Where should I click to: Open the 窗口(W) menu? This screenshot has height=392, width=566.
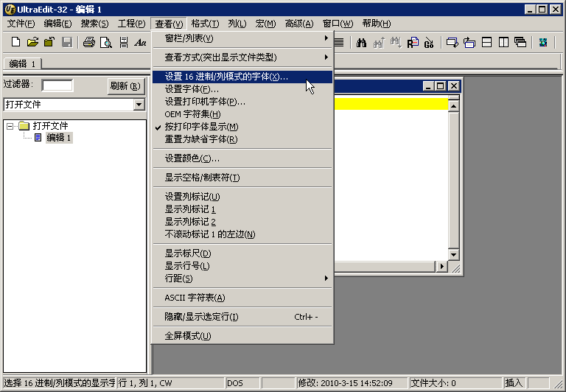(x=338, y=24)
